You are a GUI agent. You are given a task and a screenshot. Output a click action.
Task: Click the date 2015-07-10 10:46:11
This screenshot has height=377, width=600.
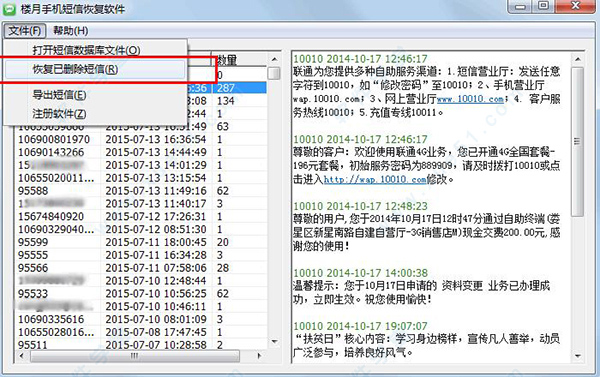click(156, 307)
